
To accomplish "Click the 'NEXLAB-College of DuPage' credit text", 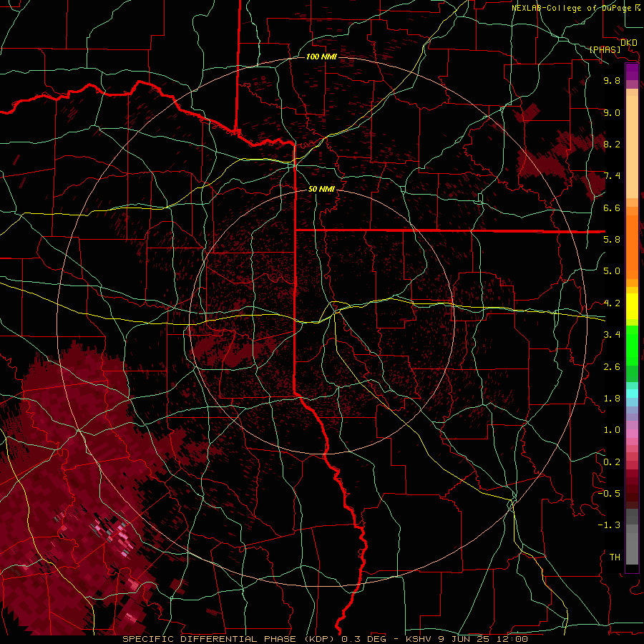I will [572, 8].
